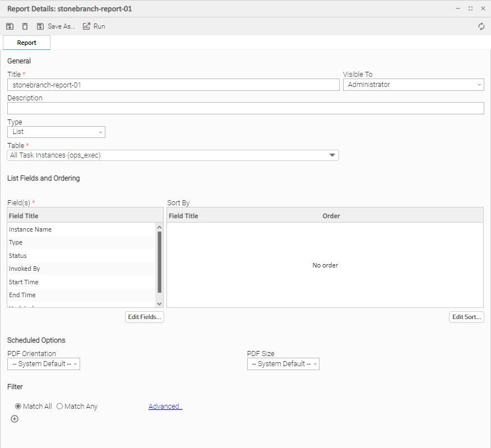Open the Advanced filter link
The height and width of the screenshot is (448, 491).
pos(165,407)
